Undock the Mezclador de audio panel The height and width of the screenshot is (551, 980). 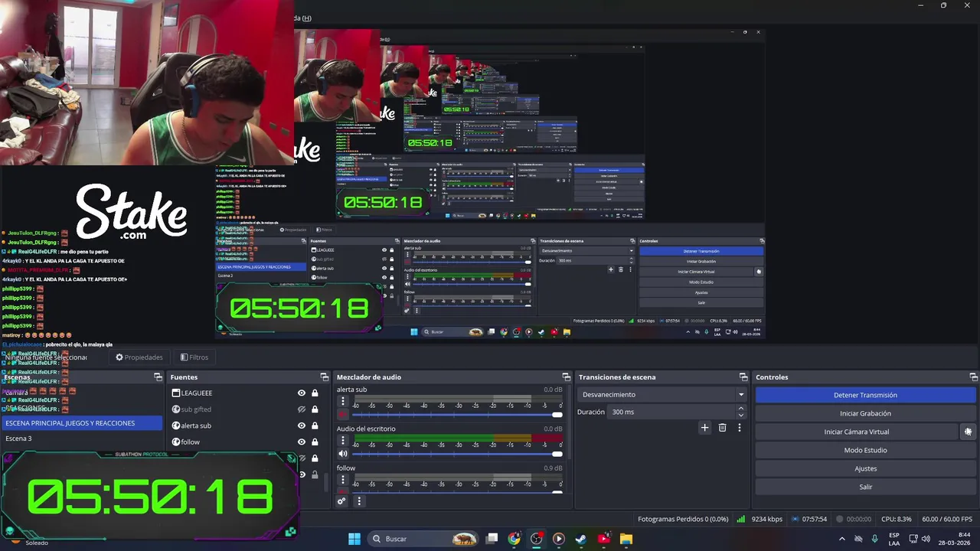point(567,377)
